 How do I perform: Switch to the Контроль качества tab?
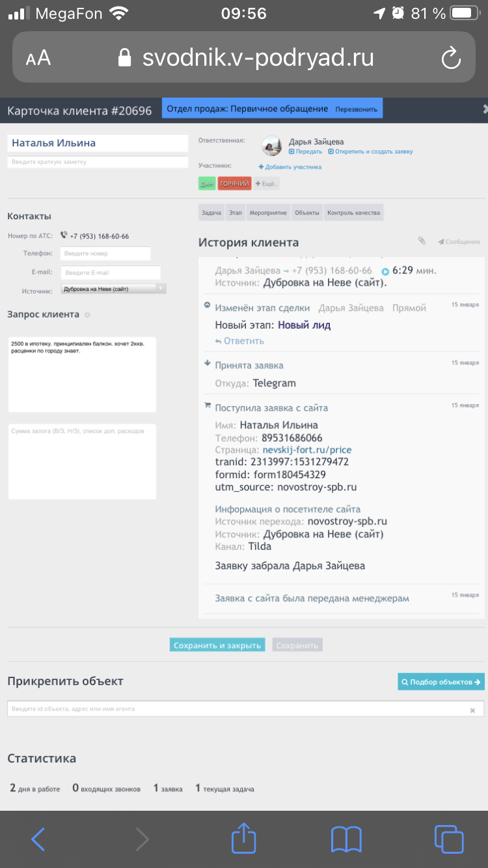[x=353, y=213]
